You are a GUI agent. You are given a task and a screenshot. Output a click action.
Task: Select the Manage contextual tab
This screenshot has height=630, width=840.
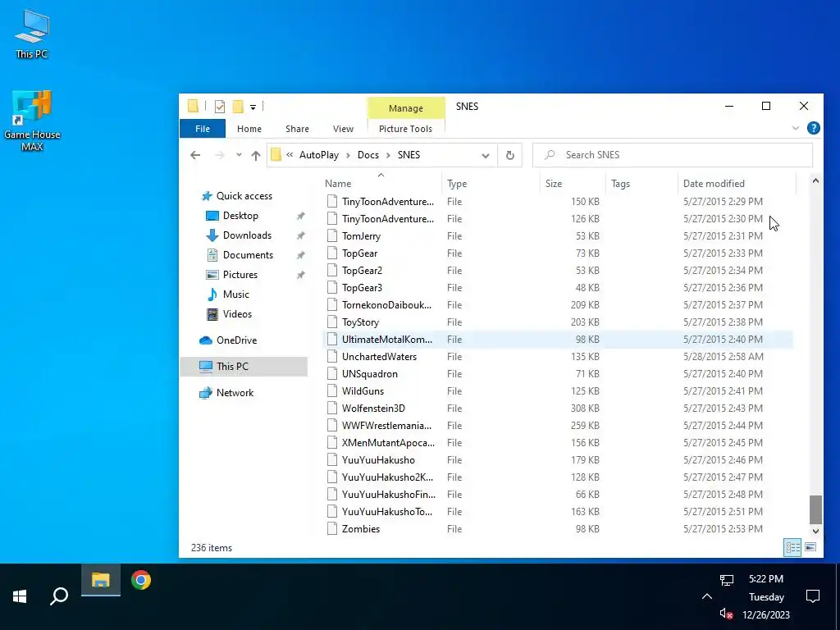tap(406, 107)
